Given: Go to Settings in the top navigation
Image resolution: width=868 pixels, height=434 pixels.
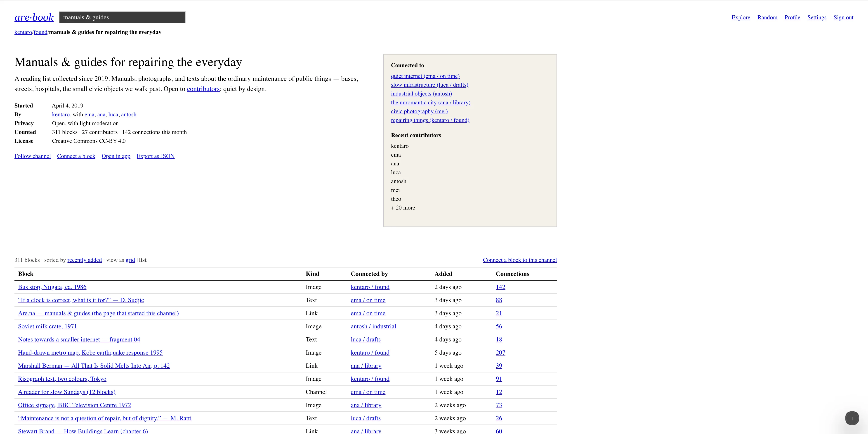Looking at the screenshot, I should [x=817, y=17].
